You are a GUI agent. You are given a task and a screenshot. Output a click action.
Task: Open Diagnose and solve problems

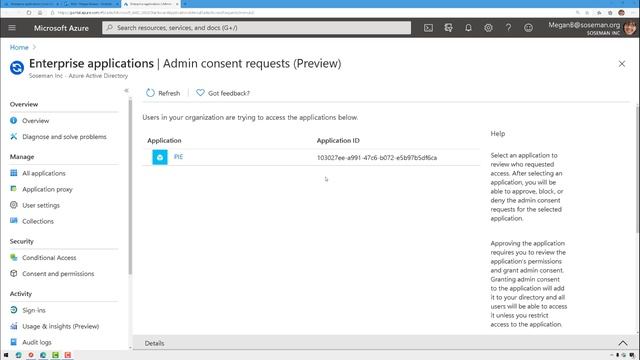64,137
